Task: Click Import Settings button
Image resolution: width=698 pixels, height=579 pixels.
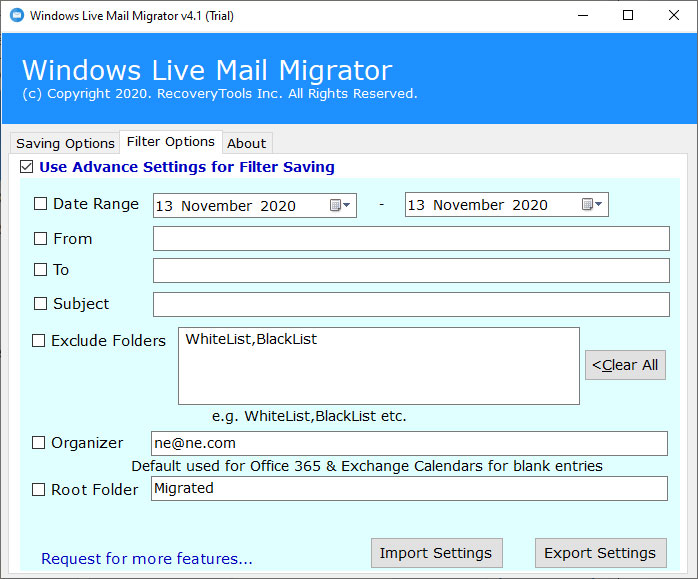Action: tap(436, 553)
